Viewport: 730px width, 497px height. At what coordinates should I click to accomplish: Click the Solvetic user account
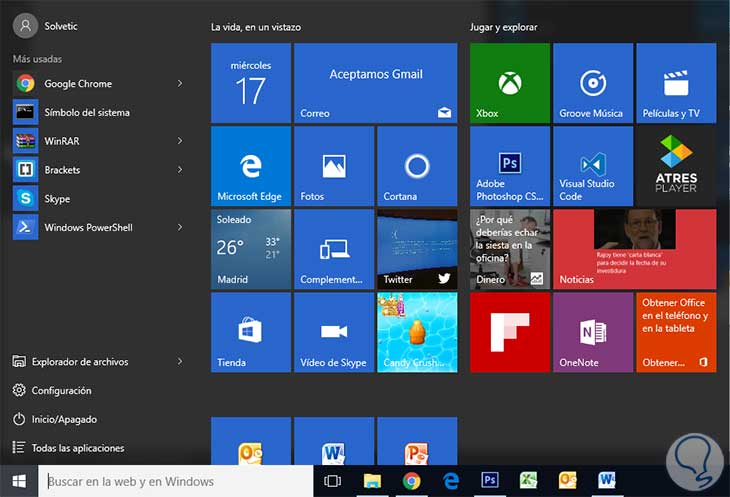(46, 26)
